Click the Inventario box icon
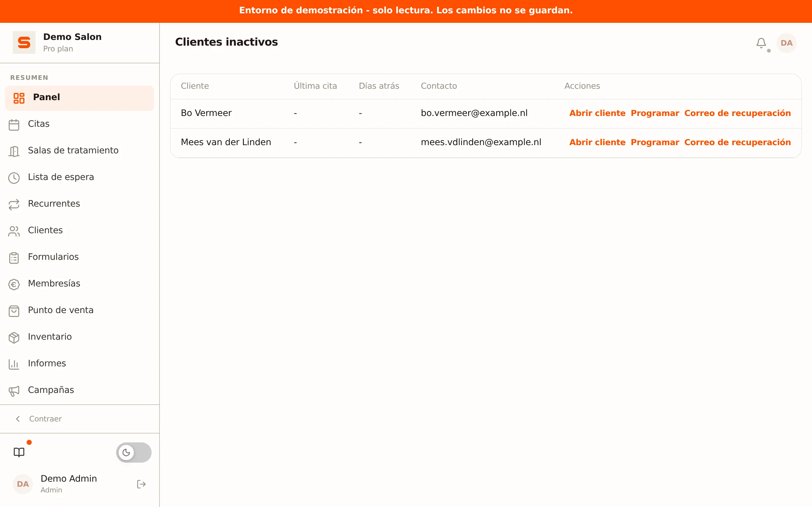Screen dimensions: 812x507 click(14, 337)
